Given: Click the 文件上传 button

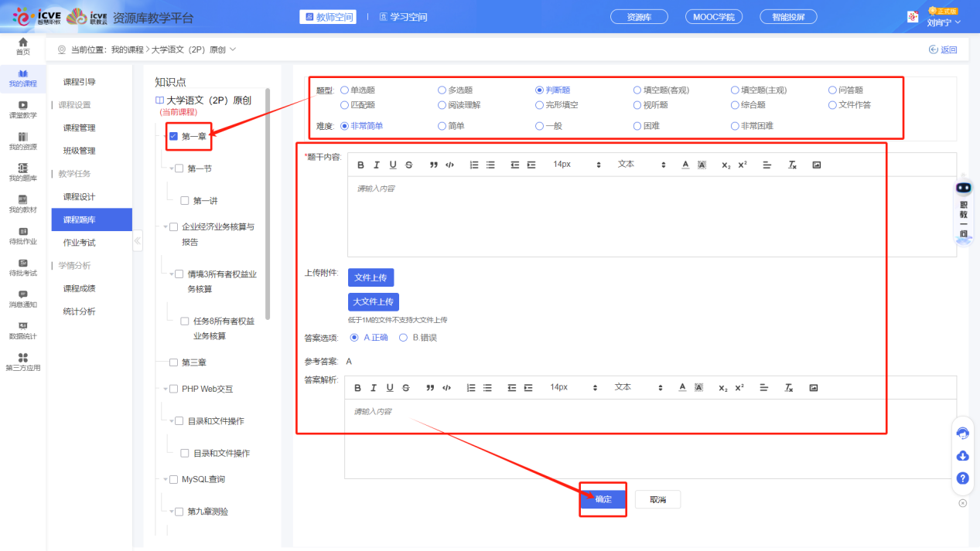Looking at the screenshot, I should [371, 277].
